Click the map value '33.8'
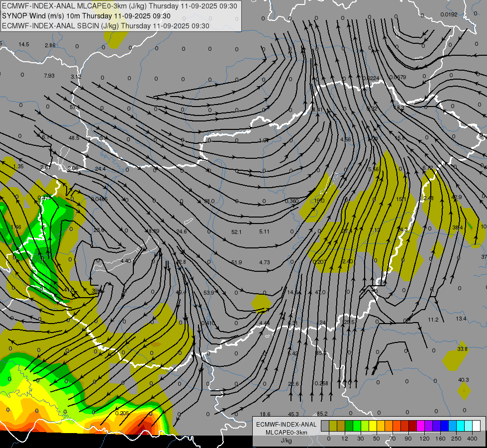This screenshot has width=487, height=448. pyautogui.click(x=462, y=349)
